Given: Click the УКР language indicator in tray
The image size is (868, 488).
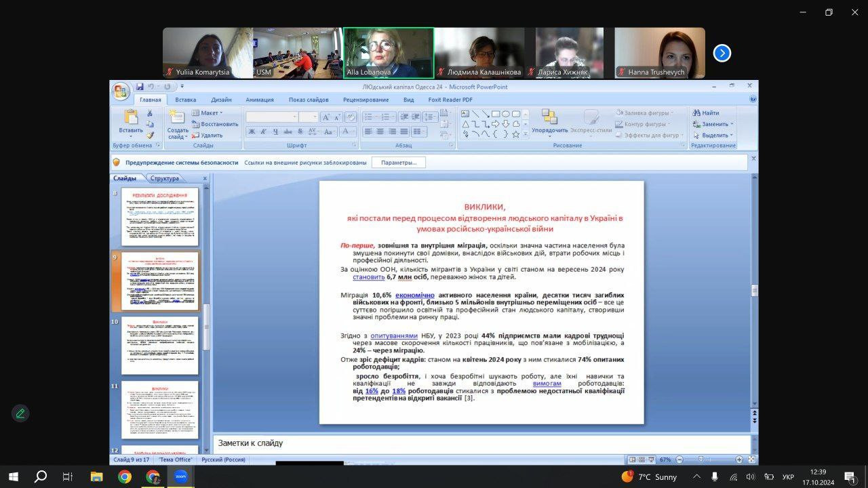Looking at the screenshot, I should click(x=788, y=477).
